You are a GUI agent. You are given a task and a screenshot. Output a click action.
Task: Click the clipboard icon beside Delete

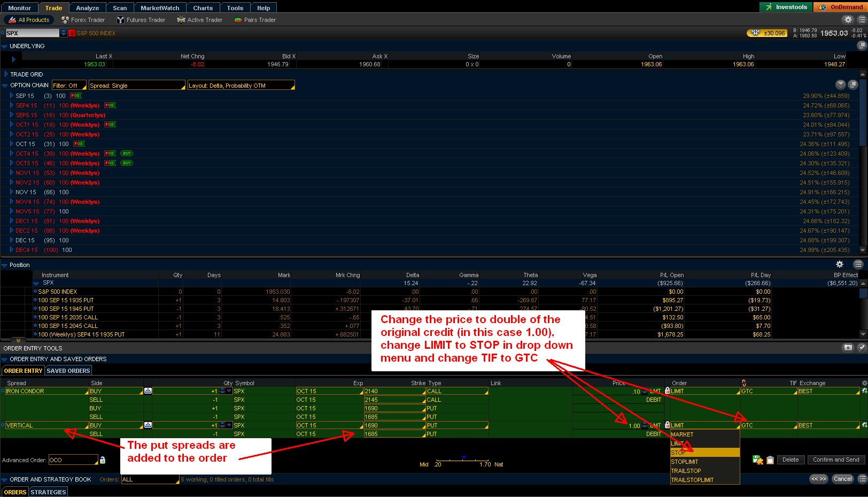(x=770, y=460)
